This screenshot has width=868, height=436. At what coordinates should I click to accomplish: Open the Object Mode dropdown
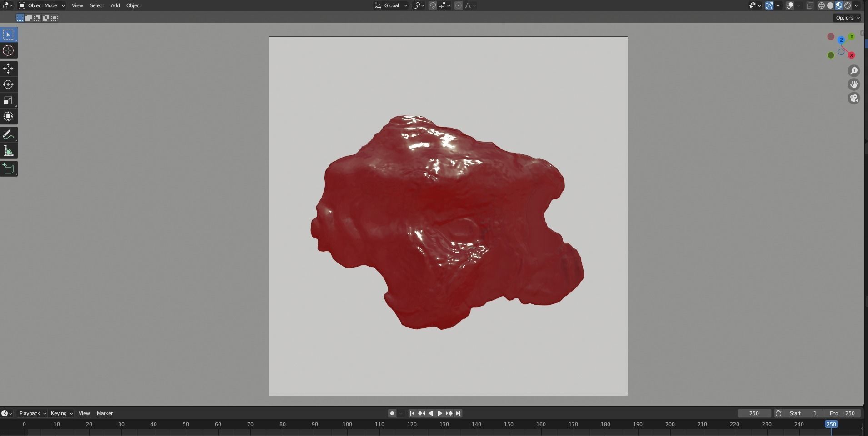(42, 5)
